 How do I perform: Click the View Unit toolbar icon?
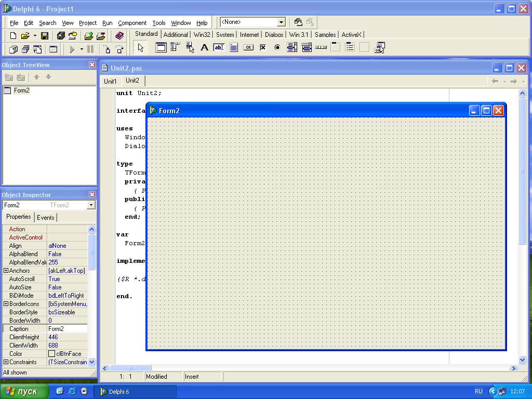click(13, 49)
